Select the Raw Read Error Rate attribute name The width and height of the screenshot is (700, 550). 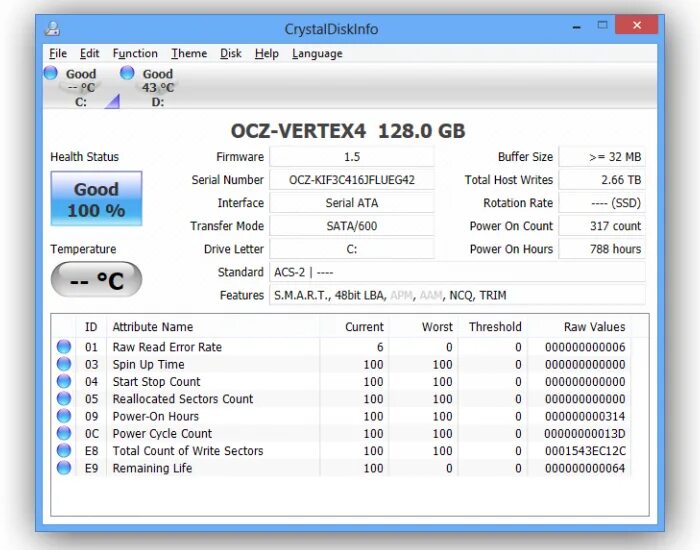click(167, 347)
